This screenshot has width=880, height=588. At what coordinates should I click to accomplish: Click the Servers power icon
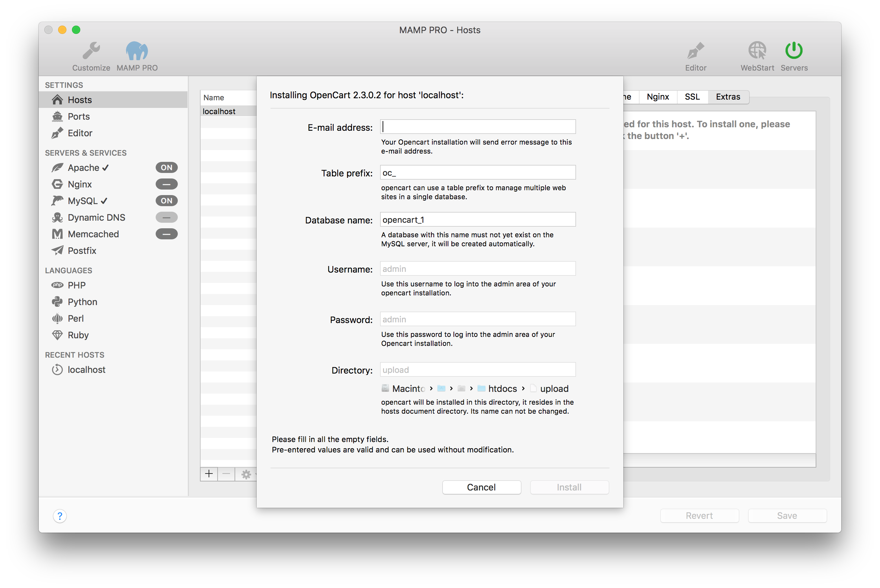tap(794, 50)
